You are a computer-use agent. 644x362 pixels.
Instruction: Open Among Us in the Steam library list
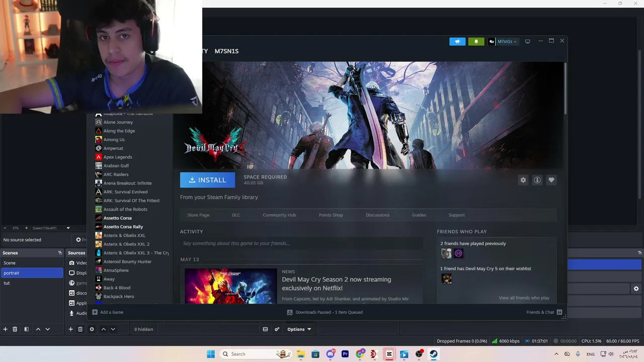[114, 140]
